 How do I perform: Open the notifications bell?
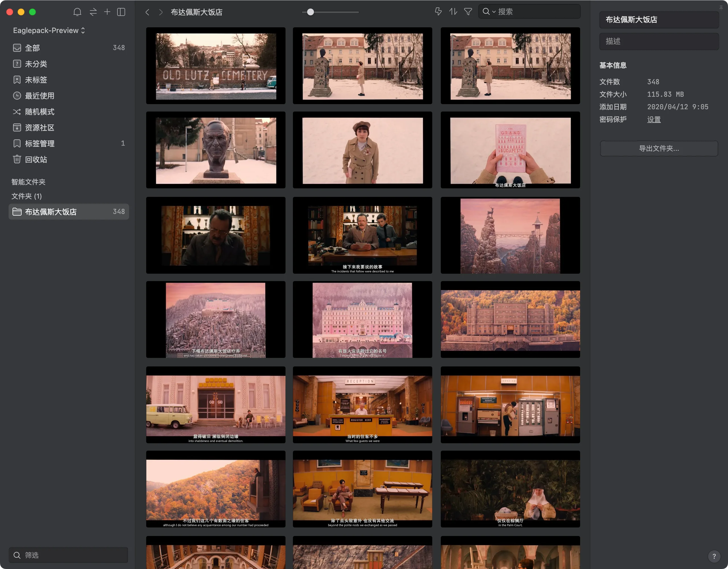[77, 12]
